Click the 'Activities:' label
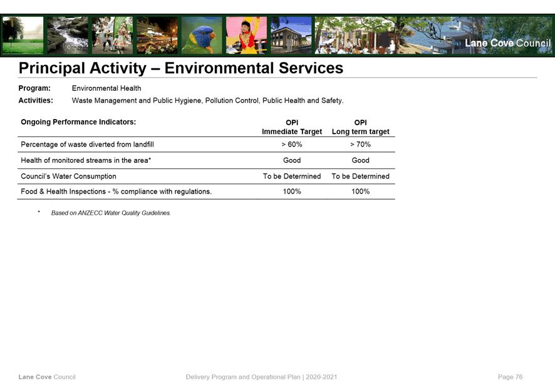Screen dimensions: 555x392 (x=36, y=100)
